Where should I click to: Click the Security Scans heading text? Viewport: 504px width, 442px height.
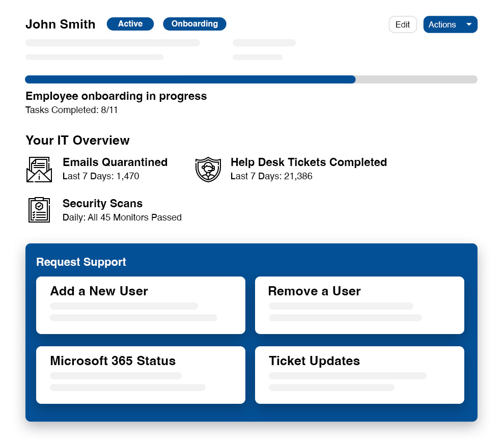coord(102,204)
